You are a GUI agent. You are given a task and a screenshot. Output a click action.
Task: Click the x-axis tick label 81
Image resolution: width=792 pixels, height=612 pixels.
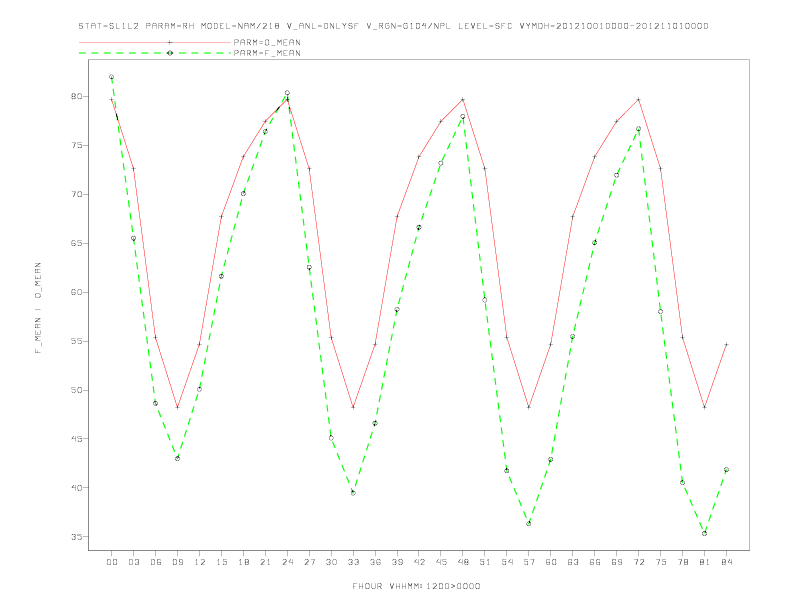pos(705,562)
